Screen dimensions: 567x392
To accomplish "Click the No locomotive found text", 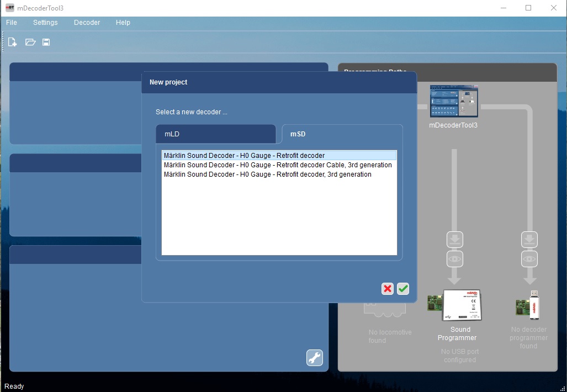I will [x=390, y=336].
